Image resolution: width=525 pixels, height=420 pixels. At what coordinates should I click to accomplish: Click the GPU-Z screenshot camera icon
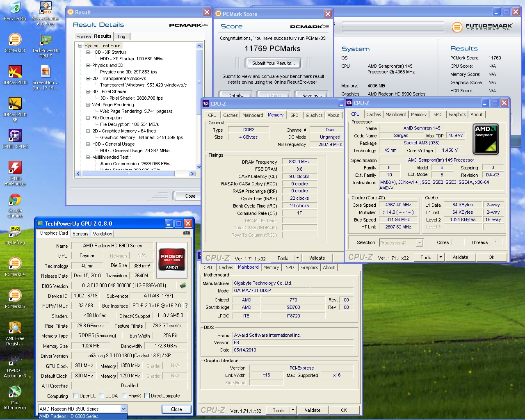pyautogui.click(x=186, y=233)
